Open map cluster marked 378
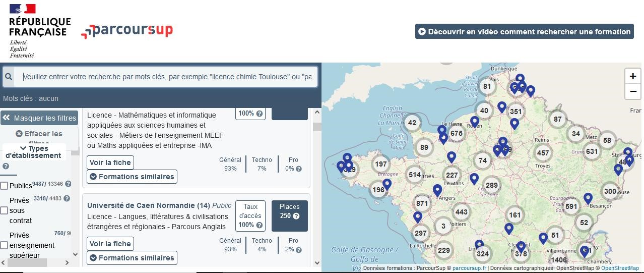644x273 pixels. click(x=521, y=254)
